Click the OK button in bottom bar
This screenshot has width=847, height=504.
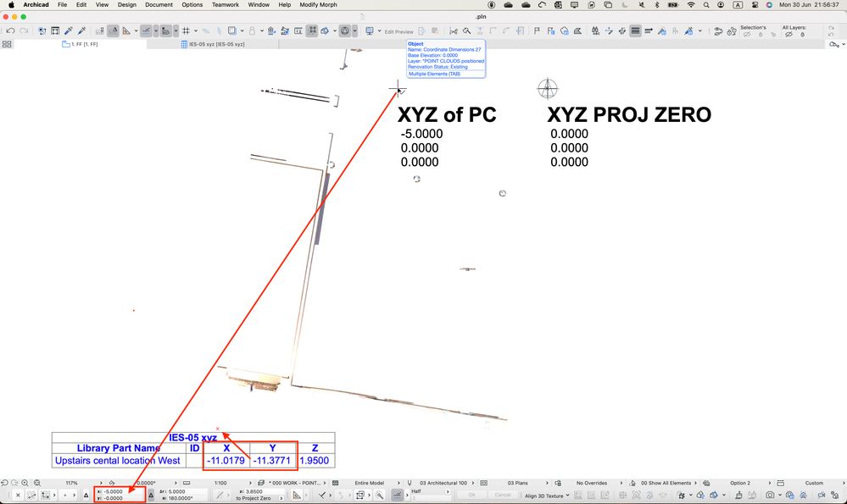click(x=471, y=495)
